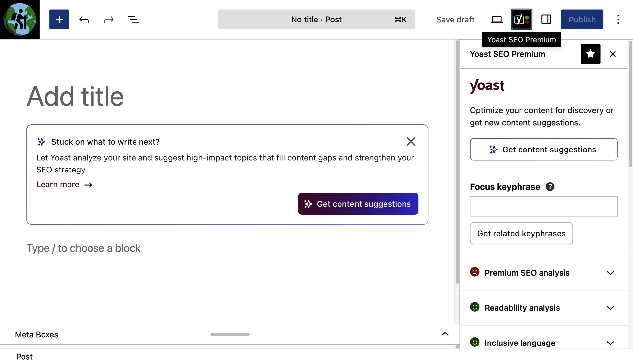This screenshot has height=364, width=633.
Task: Click the Focus keyphrase input field
Action: click(x=544, y=207)
